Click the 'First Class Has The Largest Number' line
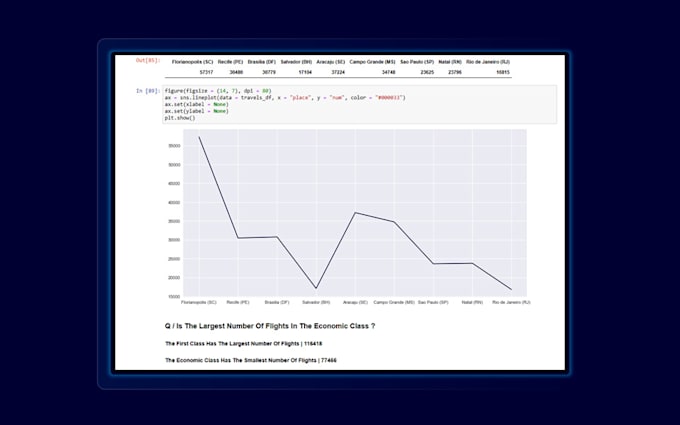 pyautogui.click(x=244, y=343)
